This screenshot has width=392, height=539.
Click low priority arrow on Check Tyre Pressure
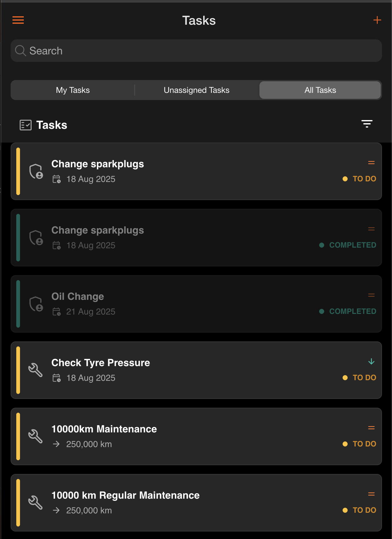[371, 362]
